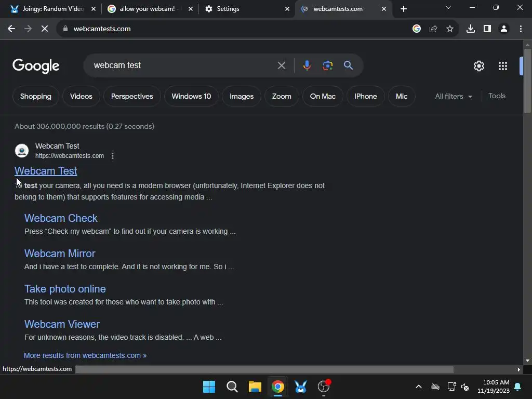
Task: Open Google apps grid
Action: click(x=503, y=66)
